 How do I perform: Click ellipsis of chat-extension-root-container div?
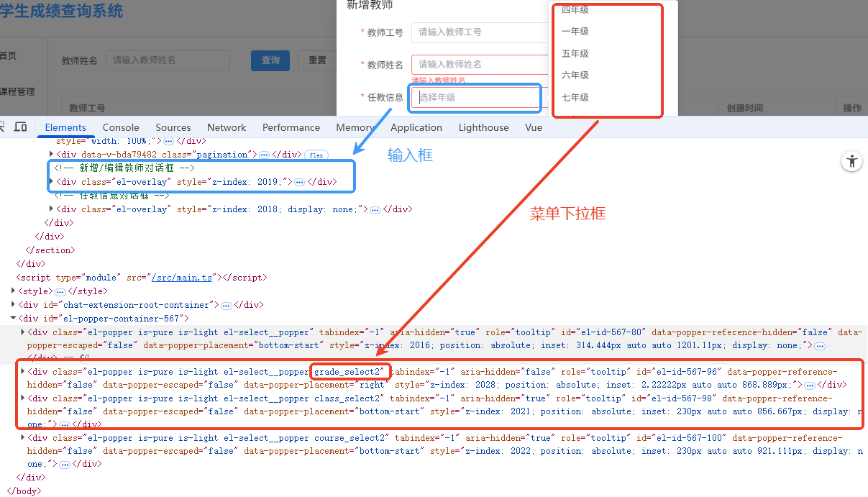226,305
